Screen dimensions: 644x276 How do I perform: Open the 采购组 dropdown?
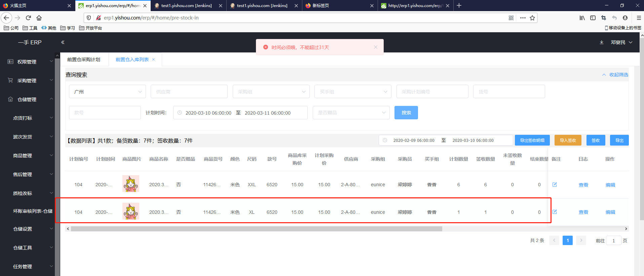(x=271, y=91)
